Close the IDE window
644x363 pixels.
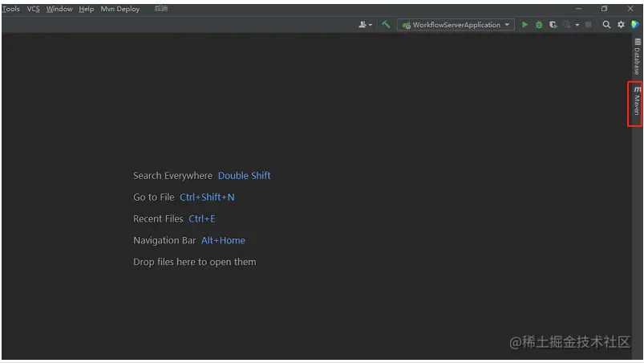(x=630, y=9)
